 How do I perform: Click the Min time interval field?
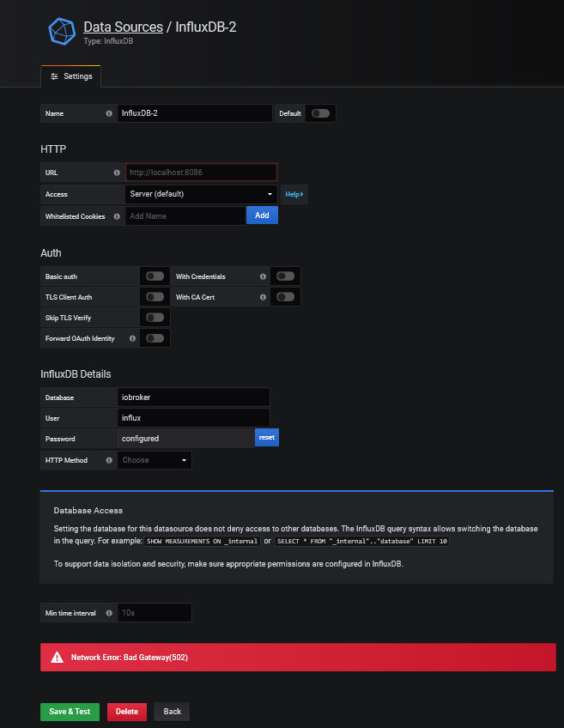point(155,613)
